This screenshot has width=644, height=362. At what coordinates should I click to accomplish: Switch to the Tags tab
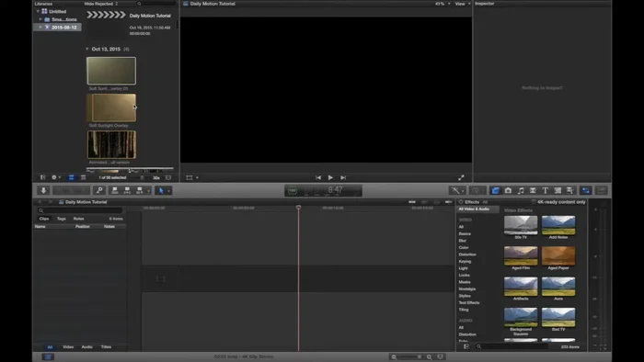62,219
